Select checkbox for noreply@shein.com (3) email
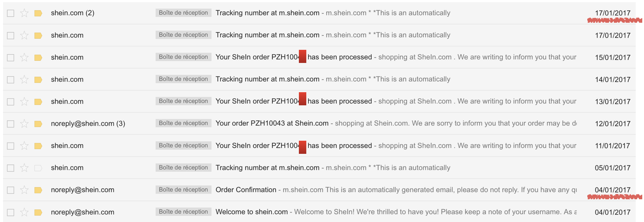This screenshot has width=644, height=222. (10, 124)
